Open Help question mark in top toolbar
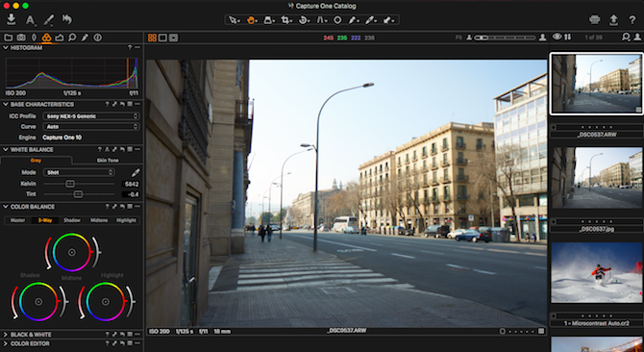Image resolution: width=644 pixels, height=352 pixels. click(632, 19)
